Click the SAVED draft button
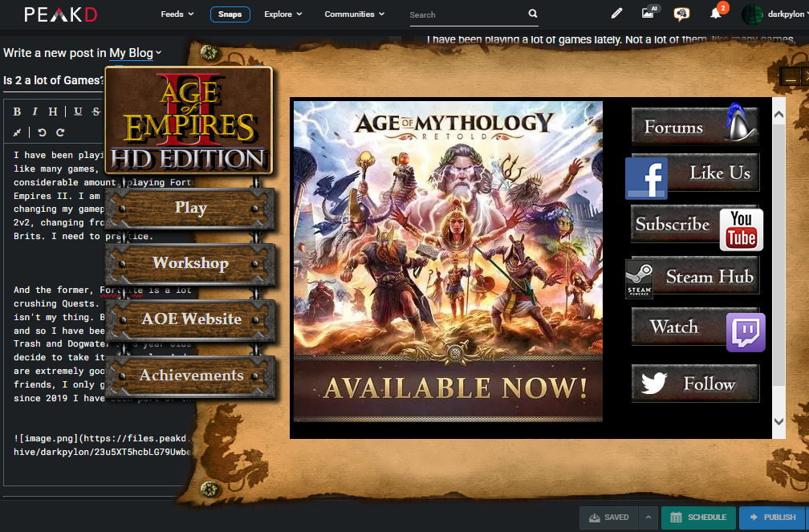809x532 pixels. tap(609, 518)
